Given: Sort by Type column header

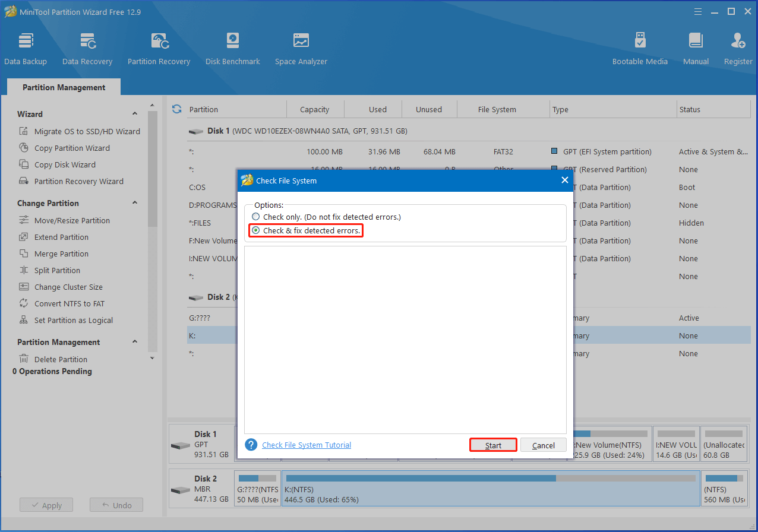Looking at the screenshot, I should point(613,109).
